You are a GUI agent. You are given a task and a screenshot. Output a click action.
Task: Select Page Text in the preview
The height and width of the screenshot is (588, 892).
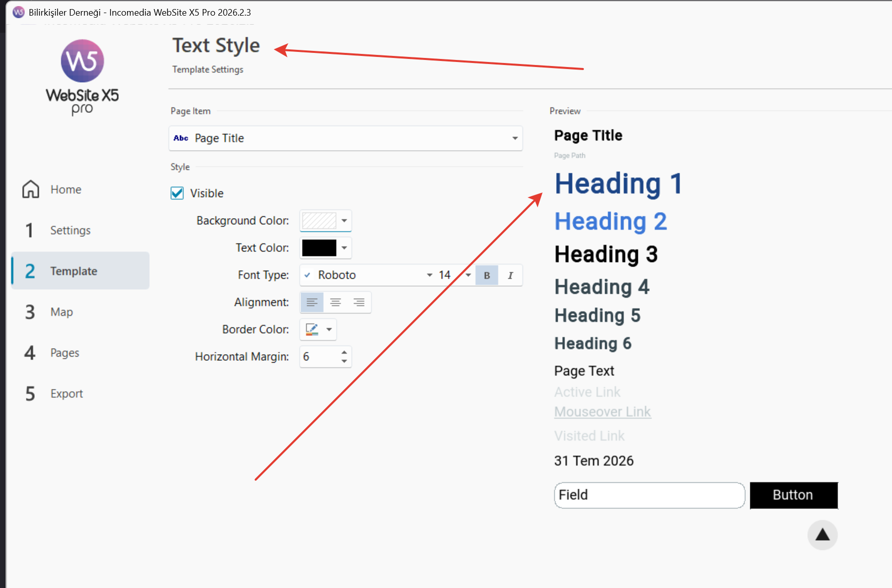pos(584,371)
